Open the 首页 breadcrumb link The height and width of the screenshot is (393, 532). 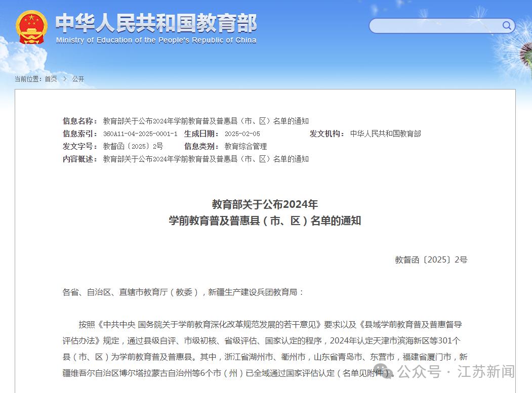(51, 79)
